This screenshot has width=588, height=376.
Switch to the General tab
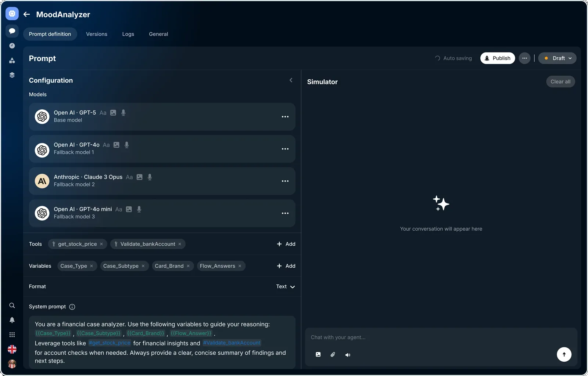coord(158,34)
